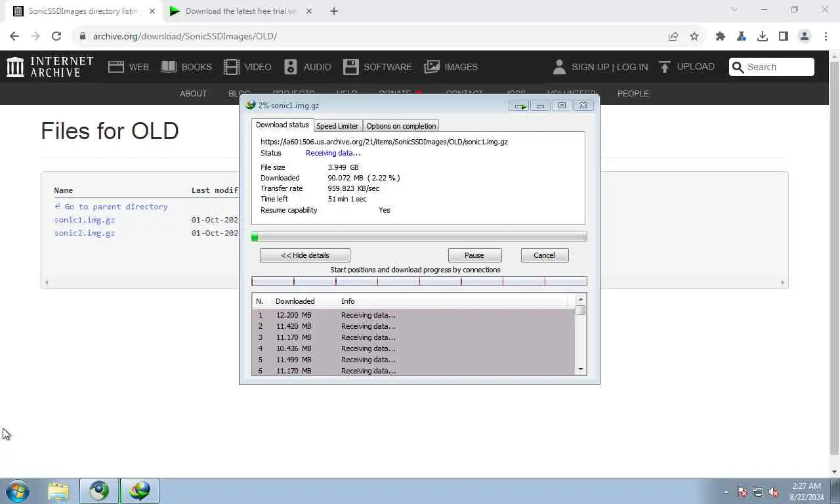The image size is (840, 504).
Task: Open Windows Start menu
Action: coord(18,491)
